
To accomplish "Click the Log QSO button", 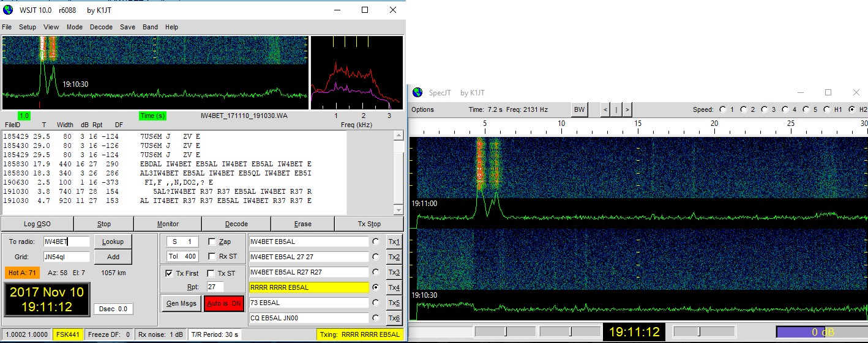I will tap(37, 224).
